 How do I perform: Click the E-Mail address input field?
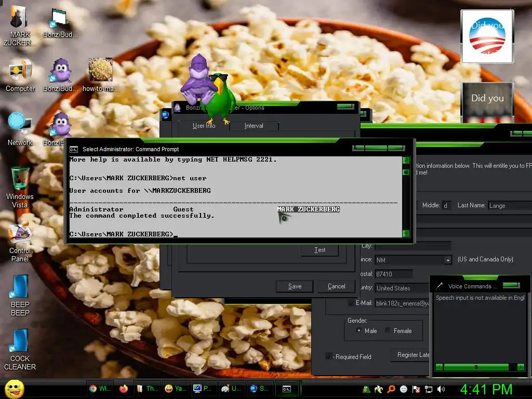(x=403, y=303)
